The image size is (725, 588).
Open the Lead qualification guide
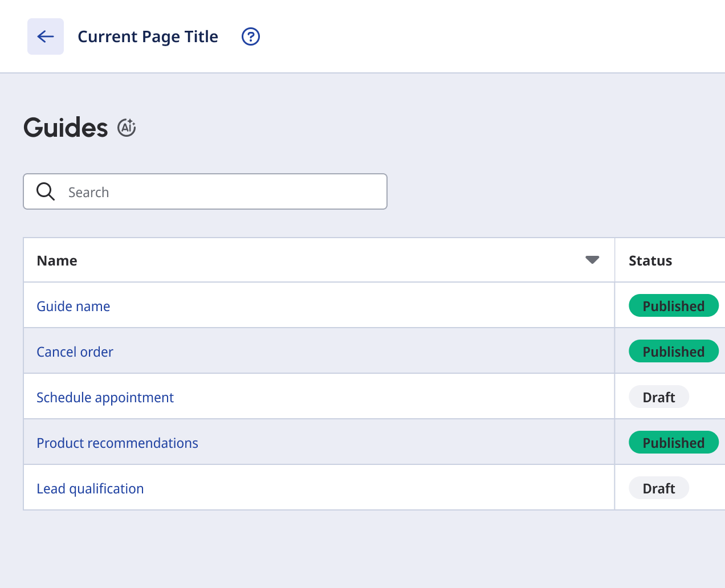tap(90, 489)
